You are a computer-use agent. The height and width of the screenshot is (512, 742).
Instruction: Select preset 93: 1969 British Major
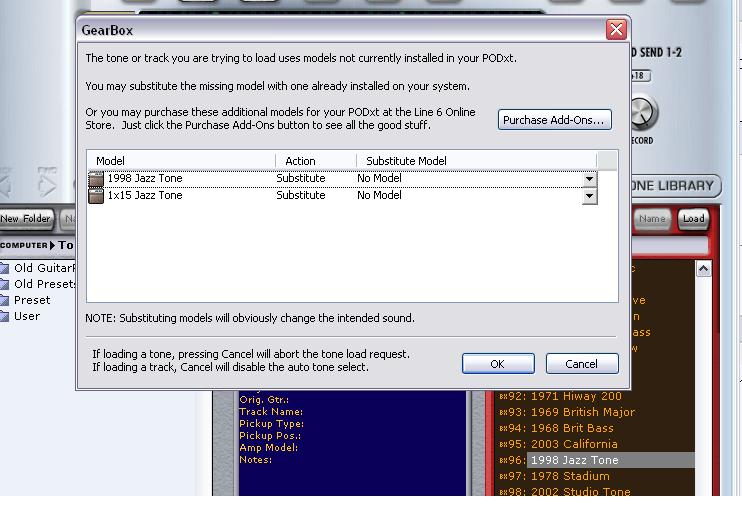pos(595,412)
